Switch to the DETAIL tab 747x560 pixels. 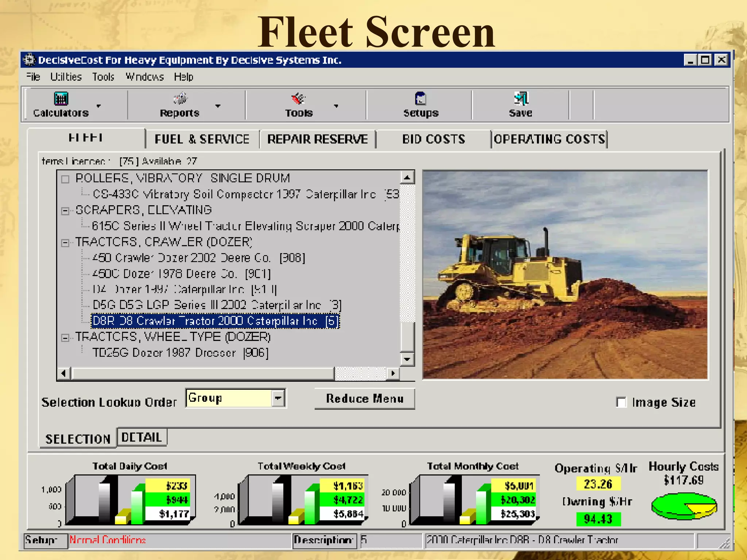142,437
